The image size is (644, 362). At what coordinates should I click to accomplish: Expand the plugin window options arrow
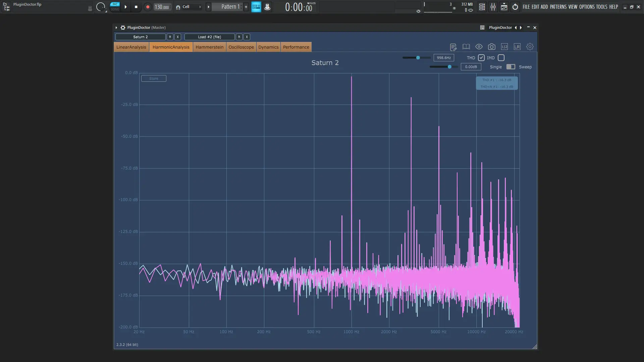[x=116, y=27]
